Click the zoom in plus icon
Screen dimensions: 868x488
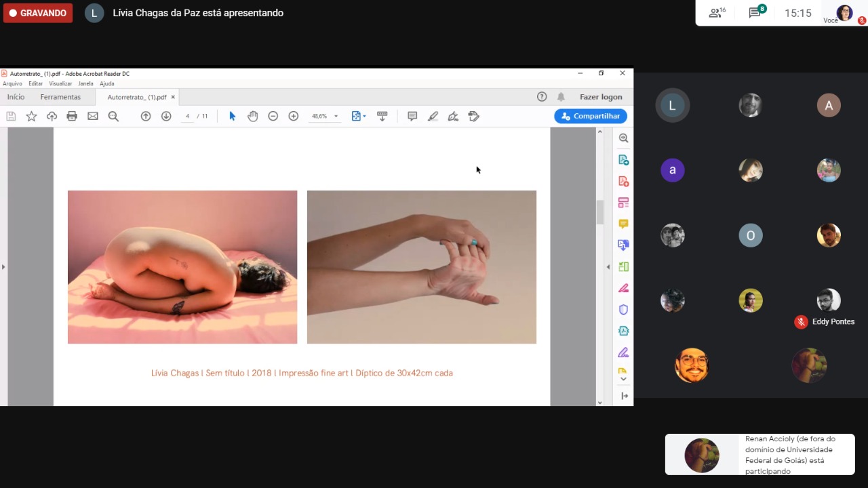[x=293, y=116]
